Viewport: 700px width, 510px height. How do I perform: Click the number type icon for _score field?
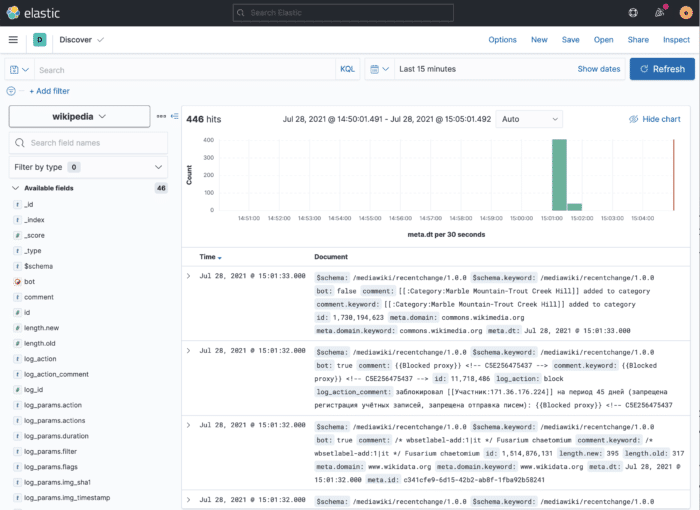pos(17,235)
